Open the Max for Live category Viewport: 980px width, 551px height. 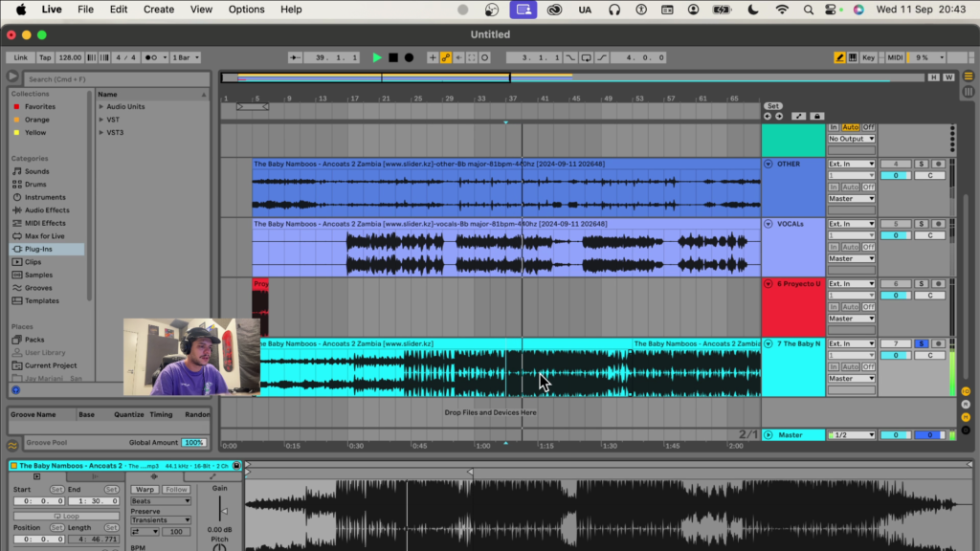(44, 236)
